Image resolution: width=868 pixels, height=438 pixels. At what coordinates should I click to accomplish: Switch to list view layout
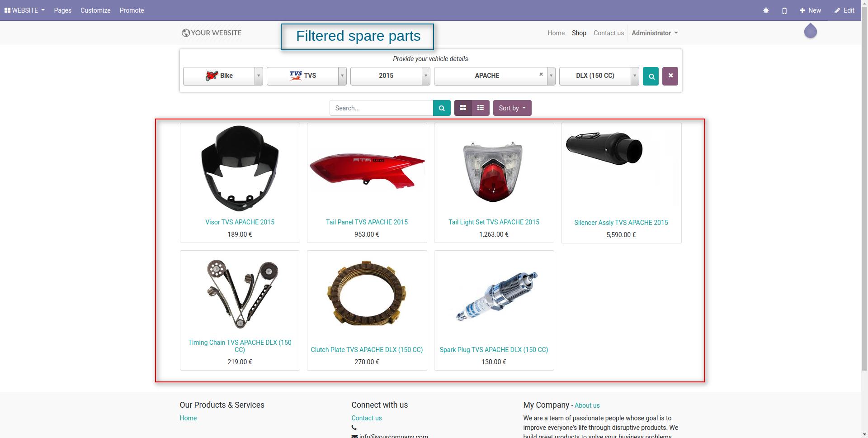(x=481, y=108)
